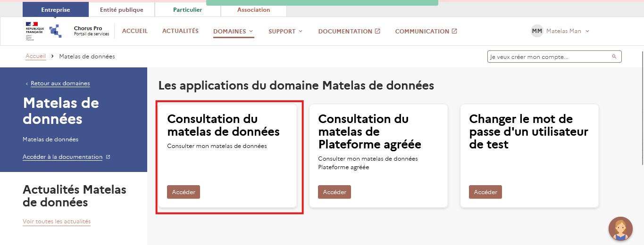Open the Accéder à la documentation link
Image resolution: width=644 pixels, height=245 pixels.
pos(63,157)
